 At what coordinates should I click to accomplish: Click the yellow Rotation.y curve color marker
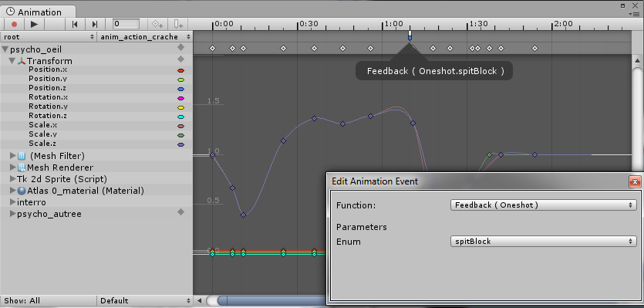[180, 108]
